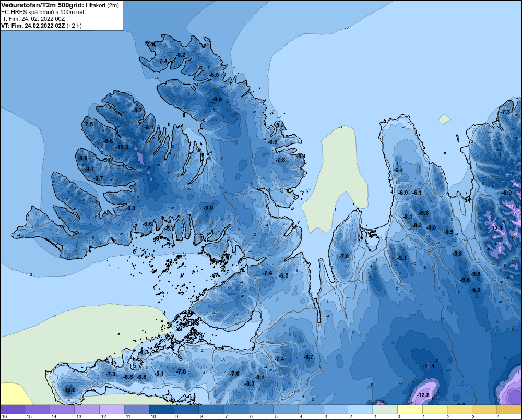The image size is (522, 420).
Task: Click legend swatch between -8 and -7
Action: coord(211,409)
